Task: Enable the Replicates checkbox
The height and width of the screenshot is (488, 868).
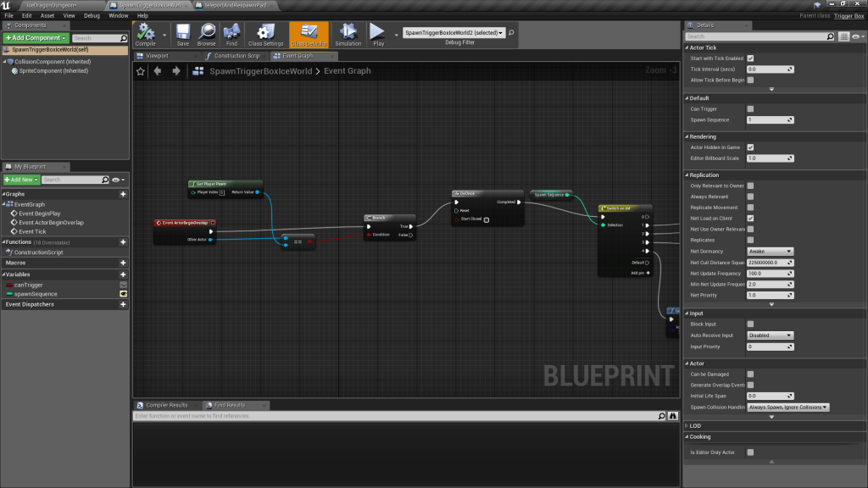Action: click(x=750, y=240)
